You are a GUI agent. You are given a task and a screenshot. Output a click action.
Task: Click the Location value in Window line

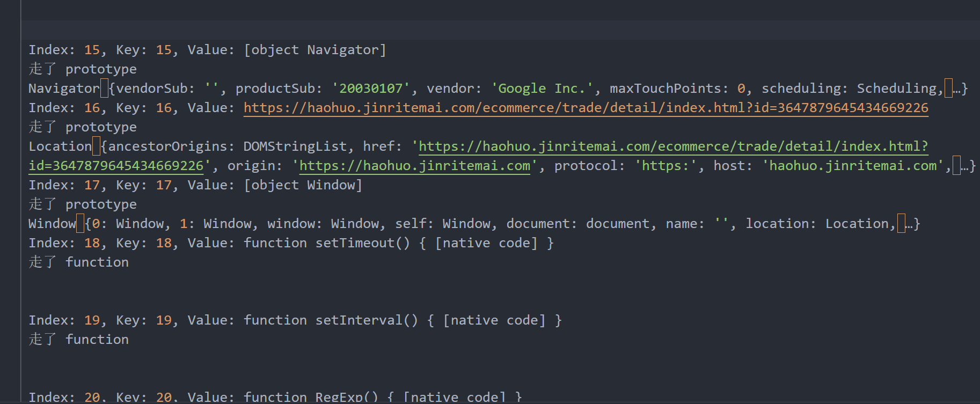857,224
